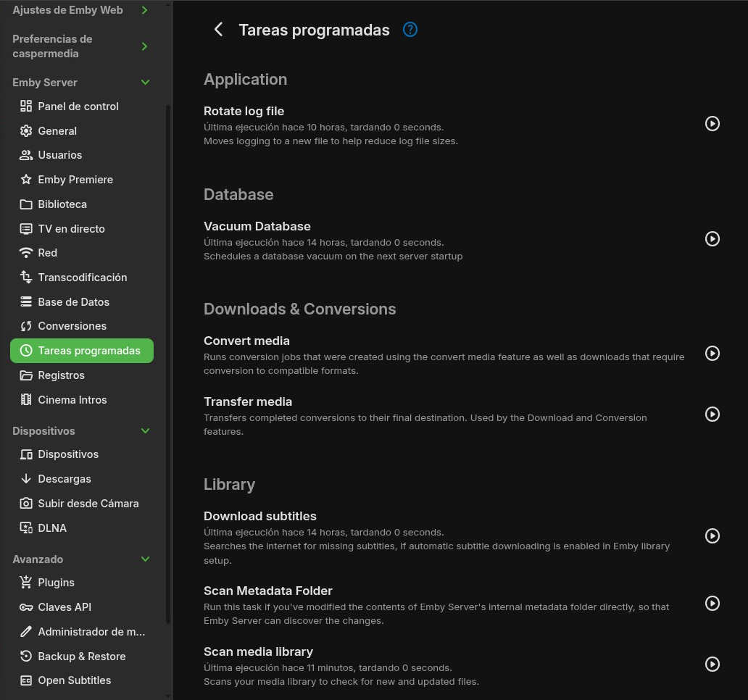Start the Vacuum Database task

click(x=712, y=239)
